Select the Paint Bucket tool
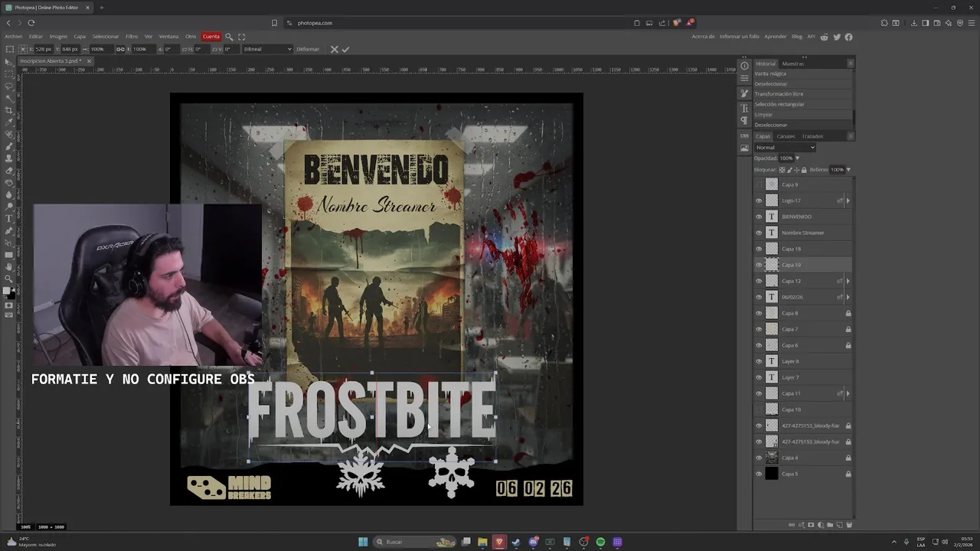 (9, 182)
